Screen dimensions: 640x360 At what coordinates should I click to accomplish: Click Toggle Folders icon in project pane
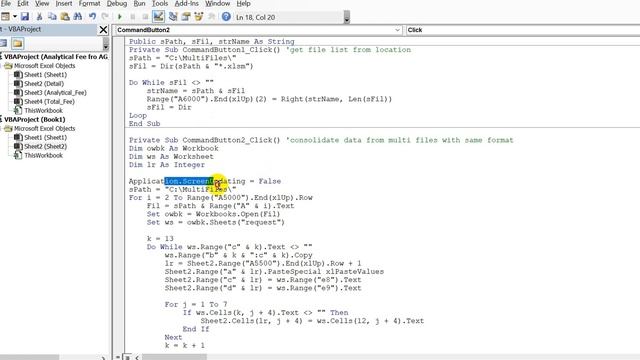point(17,43)
